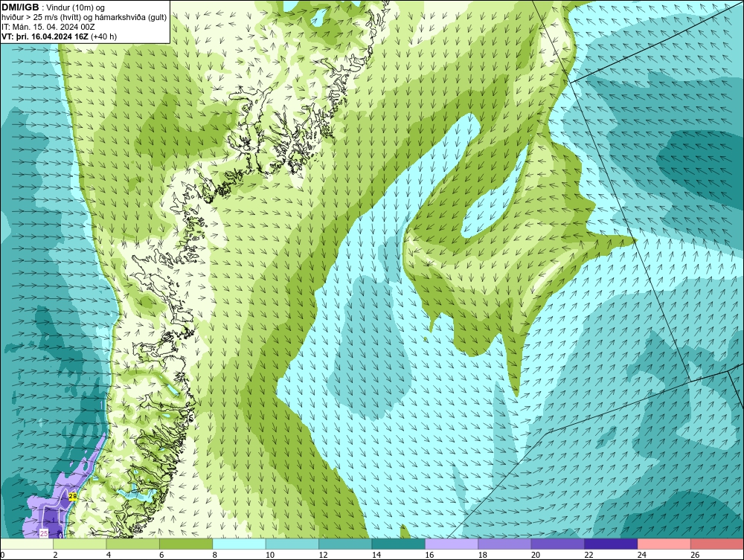
Task: Click the dark indigo 22–24 m/s legend swatch
Action: click(x=611, y=544)
